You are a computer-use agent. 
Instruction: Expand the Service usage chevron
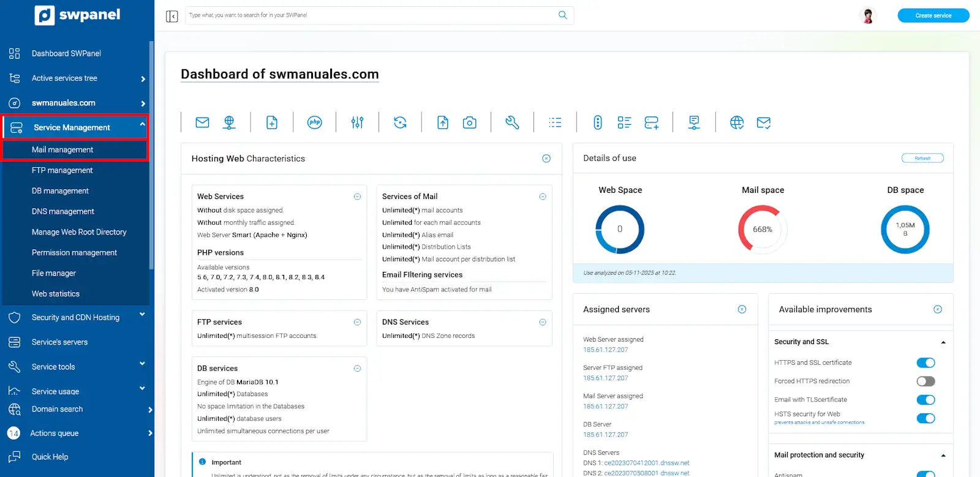tap(142, 388)
